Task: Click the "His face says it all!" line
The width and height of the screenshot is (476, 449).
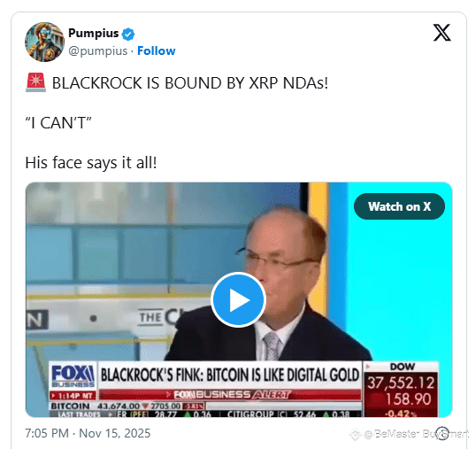Action: pos(91,163)
